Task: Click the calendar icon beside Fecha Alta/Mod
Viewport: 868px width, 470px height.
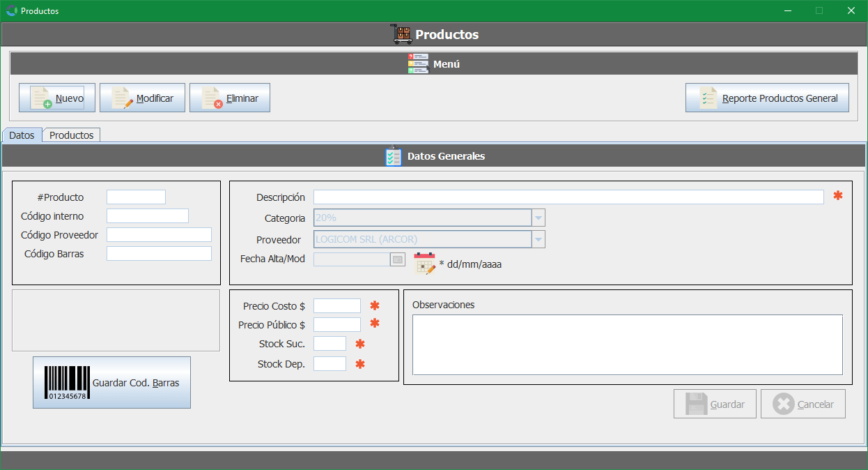Action: click(424, 264)
